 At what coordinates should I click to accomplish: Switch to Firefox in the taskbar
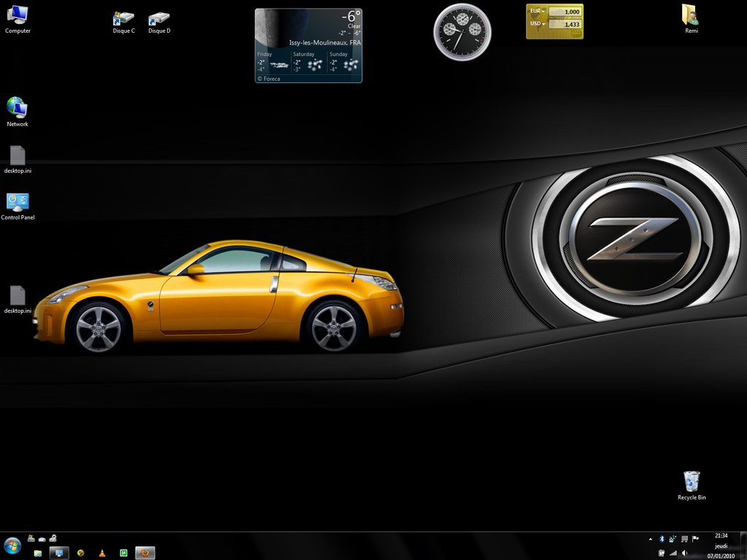pos(145,553)
